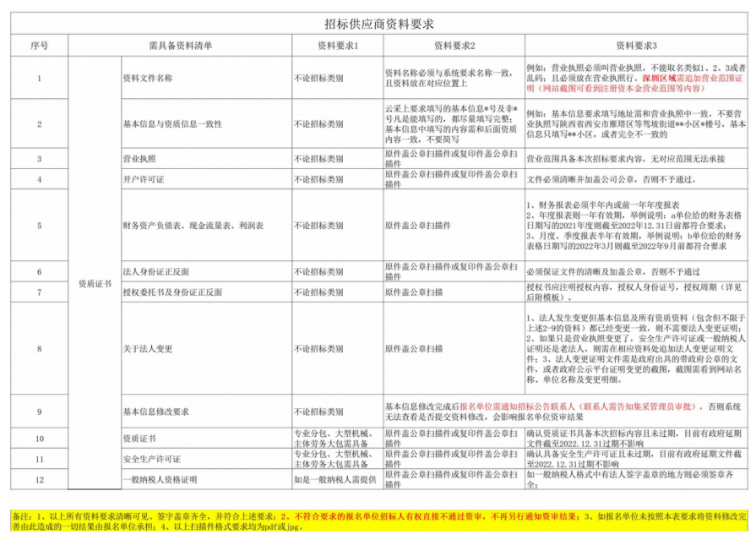Viewport: 756px width, 540px height.
Task: Click the cell 文件必须清晰并加盖公司公章
Action: pos(636,179)
